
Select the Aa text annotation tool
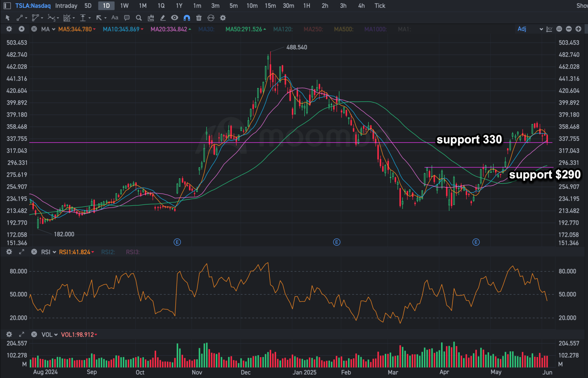click(x=115, y=18)
